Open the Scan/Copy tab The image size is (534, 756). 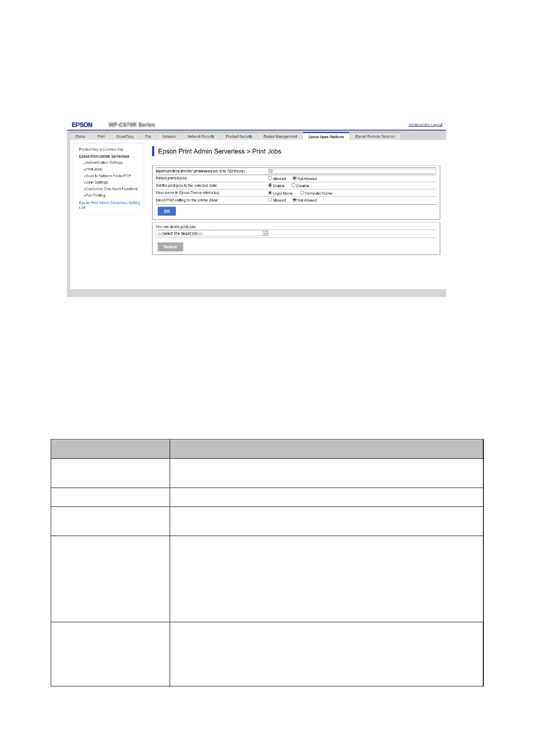coord(125,136)
